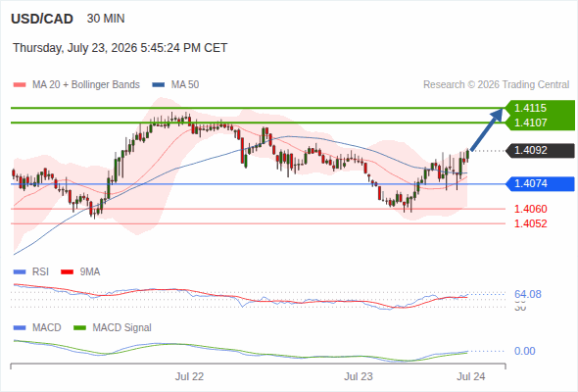Click the Jul 22 date axis label
Viewport: 578px width, 392px height.
point(189,377)
